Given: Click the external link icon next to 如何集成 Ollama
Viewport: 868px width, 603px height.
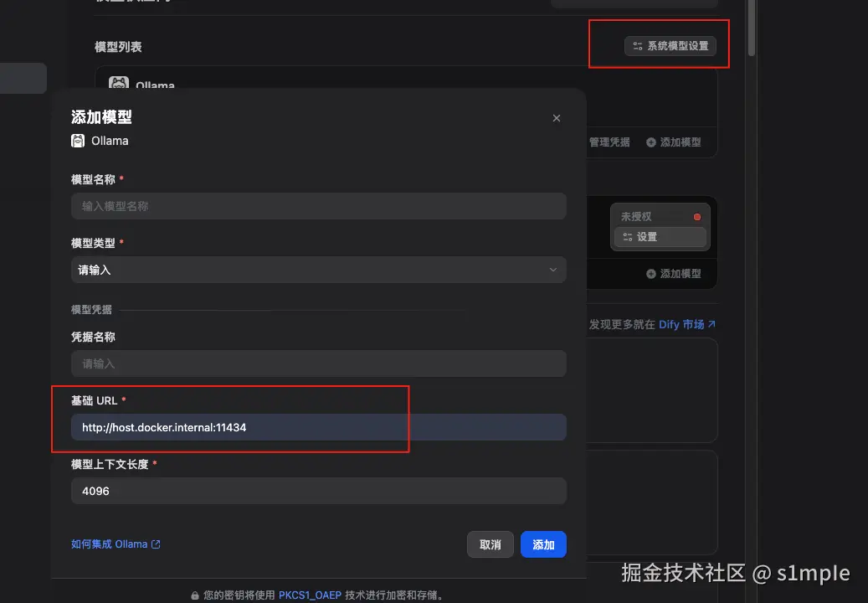Looking at the screenshot, I should [x=157, y=544].
